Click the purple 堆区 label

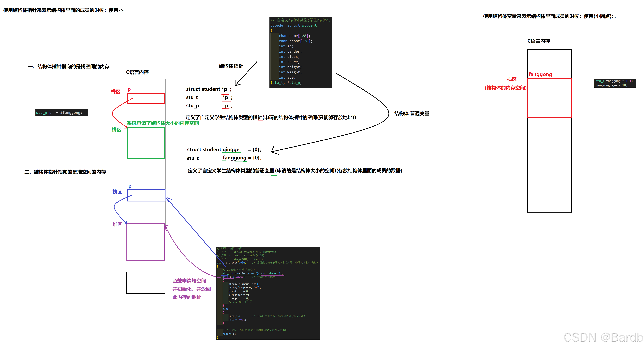[117, 224]
